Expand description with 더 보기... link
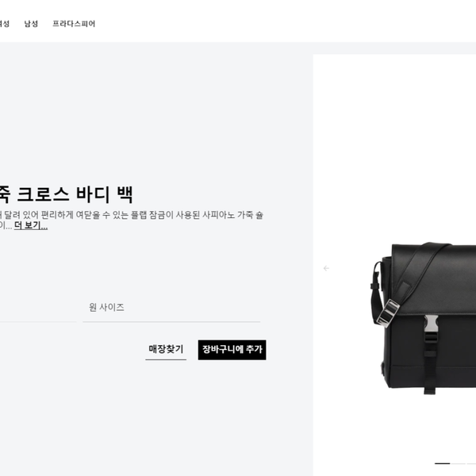The width and height of the screenshot is (476, 476). coord(31,225)
